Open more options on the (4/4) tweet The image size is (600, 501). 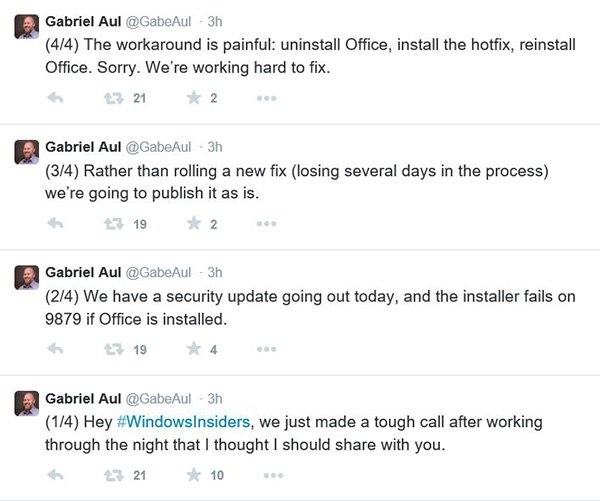(x=266, y=98)
